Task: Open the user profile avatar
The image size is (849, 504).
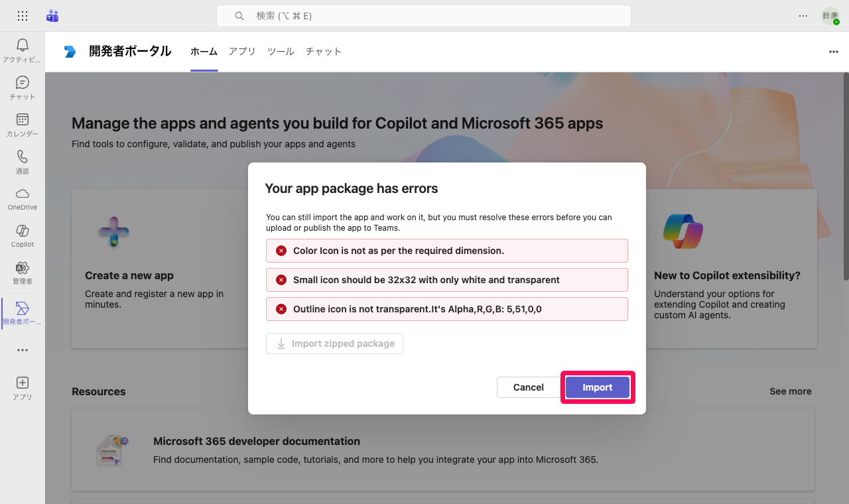Action: tap(830, 16)
